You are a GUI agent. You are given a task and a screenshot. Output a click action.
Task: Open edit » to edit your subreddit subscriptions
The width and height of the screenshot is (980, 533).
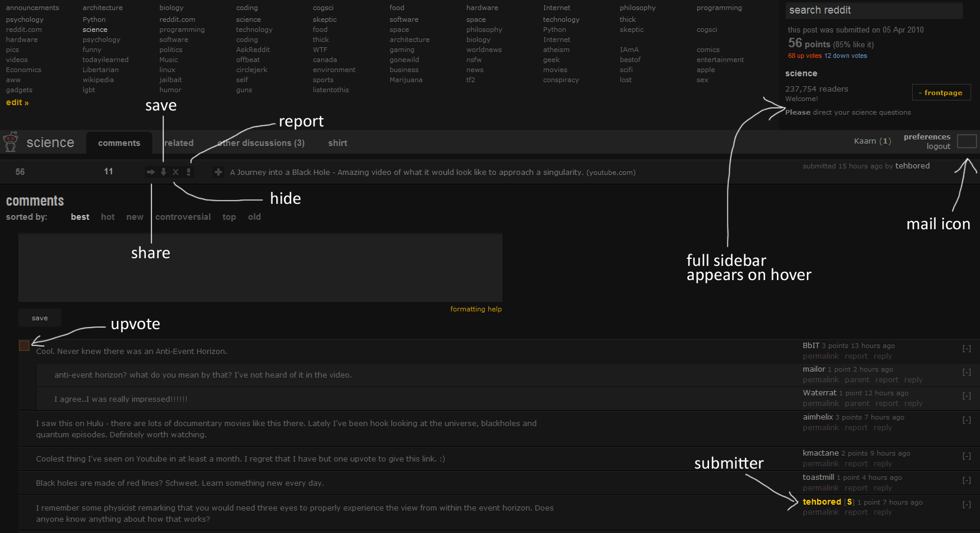(x=17, y=102)
